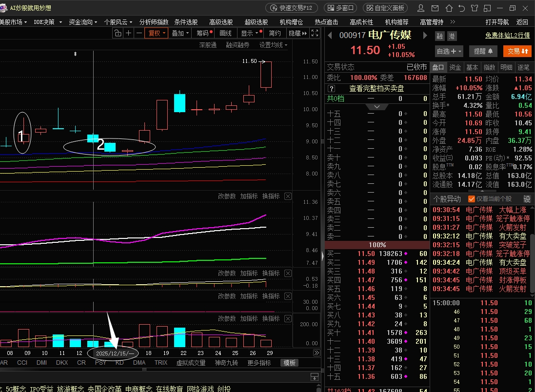Click 查看完整档买卖盘

[x=376, y=88]
